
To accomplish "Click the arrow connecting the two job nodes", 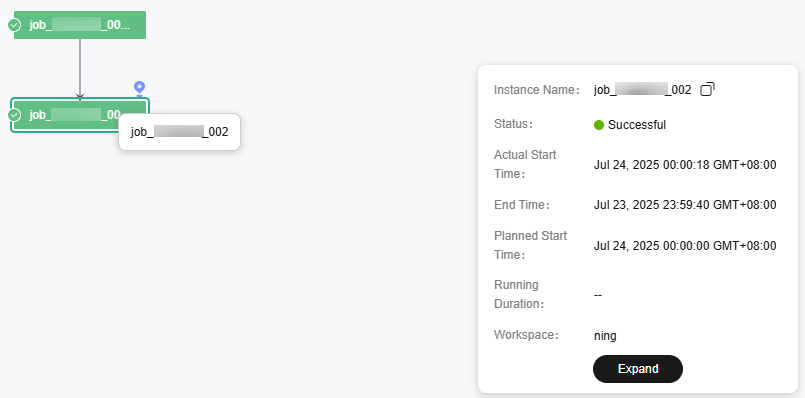I will [80, 68].
